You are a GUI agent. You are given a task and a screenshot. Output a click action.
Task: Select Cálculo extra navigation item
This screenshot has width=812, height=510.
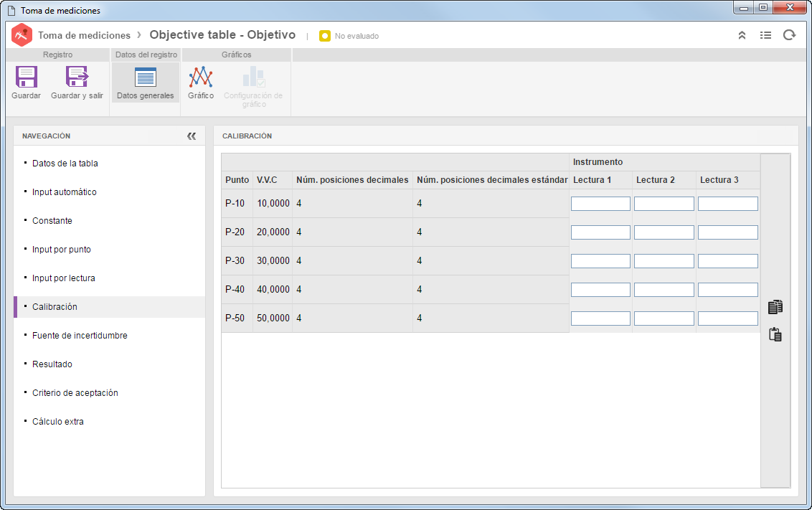click(x=58, y=422)
